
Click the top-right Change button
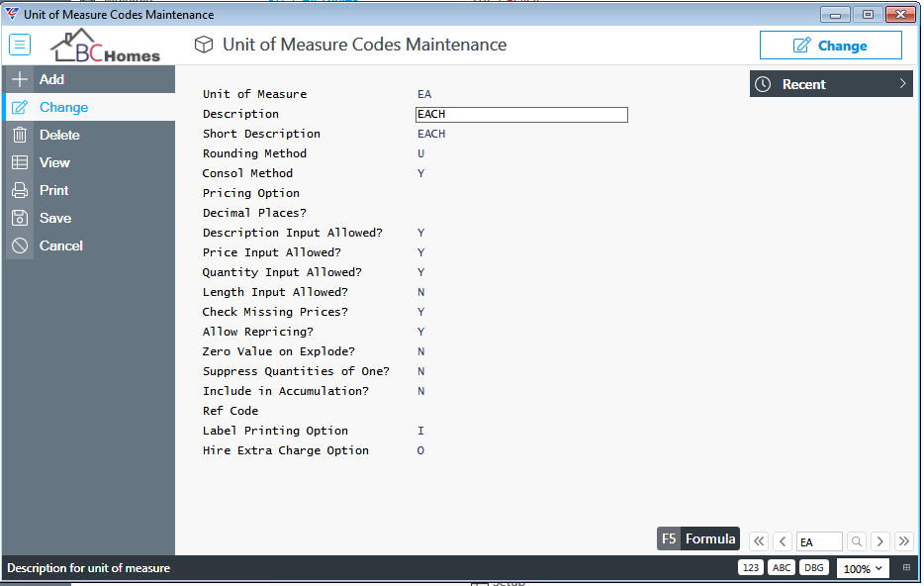(x=830, y=46)
